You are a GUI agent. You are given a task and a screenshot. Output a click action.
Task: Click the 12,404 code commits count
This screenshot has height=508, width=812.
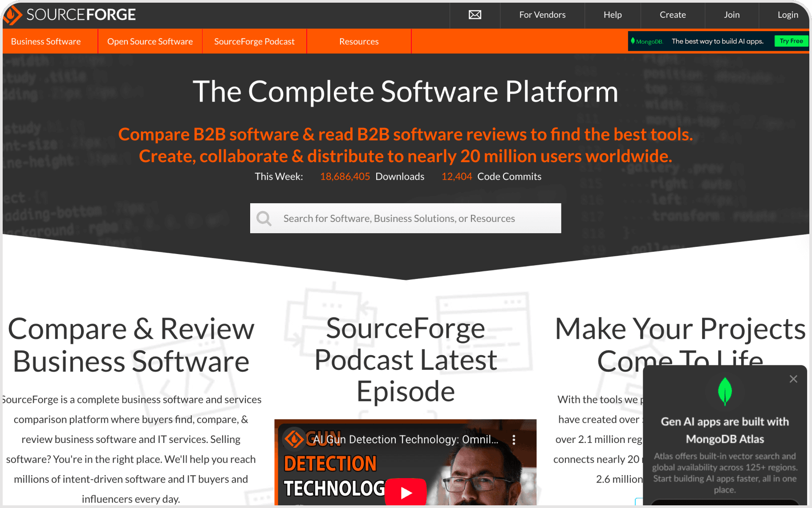tap(457, 176)
